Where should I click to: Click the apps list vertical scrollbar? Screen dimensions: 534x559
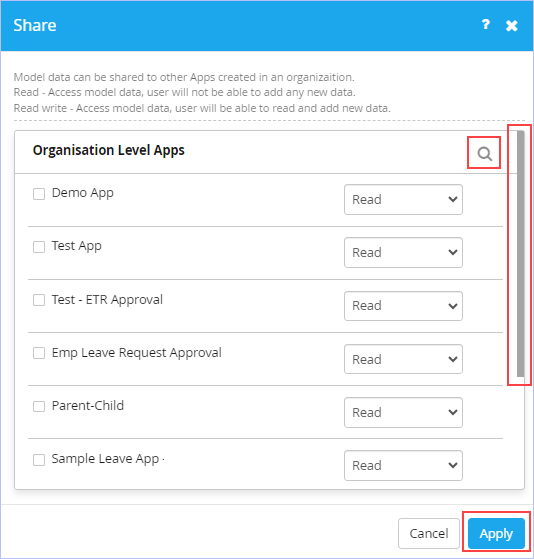pos(520,254)
